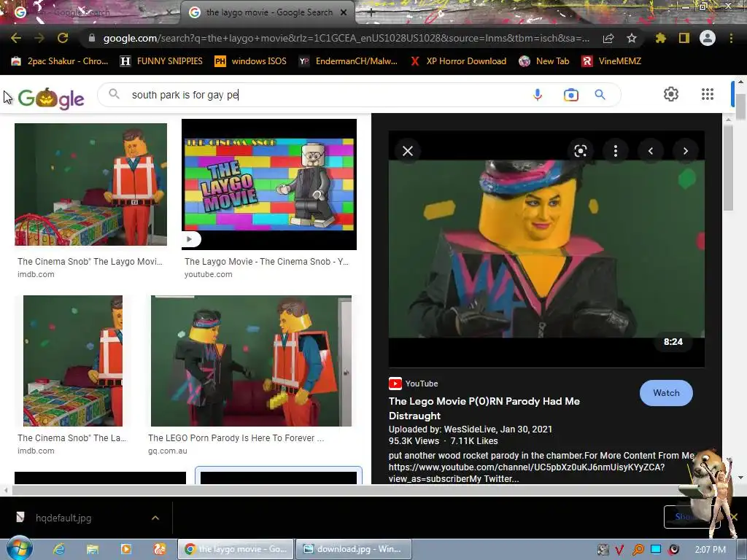The width and height of the screenshot is (747, 560).
Task: Open Google quick settings gear
Action: pos(671,94)
